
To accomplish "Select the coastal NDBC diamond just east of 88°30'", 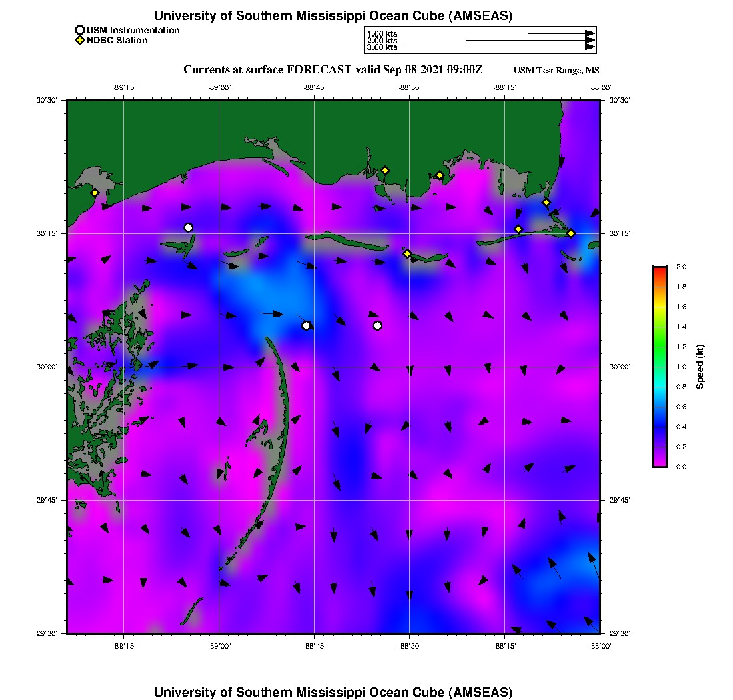I will pos(440,175).
